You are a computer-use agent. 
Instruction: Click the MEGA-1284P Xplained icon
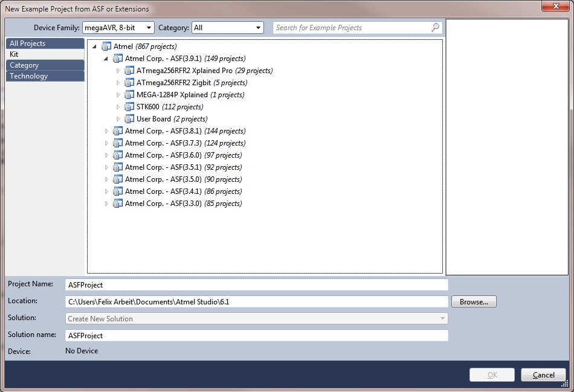[129, 95]
